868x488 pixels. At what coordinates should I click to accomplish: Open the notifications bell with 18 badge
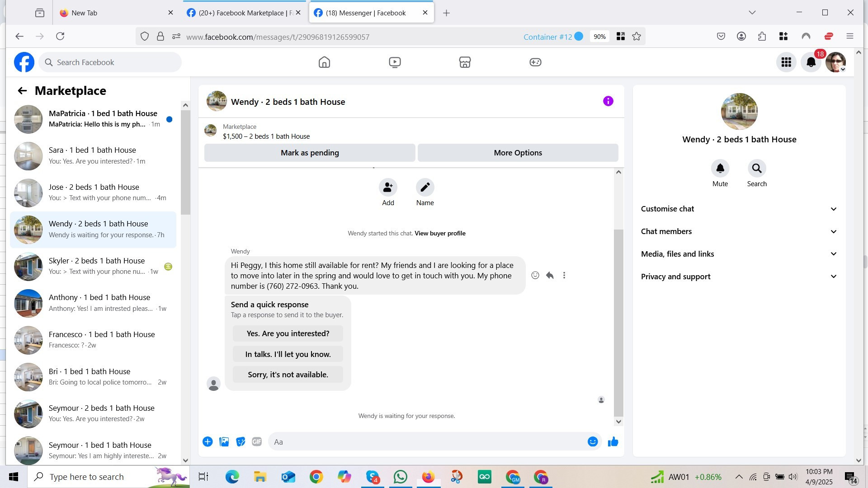point(811,62)
